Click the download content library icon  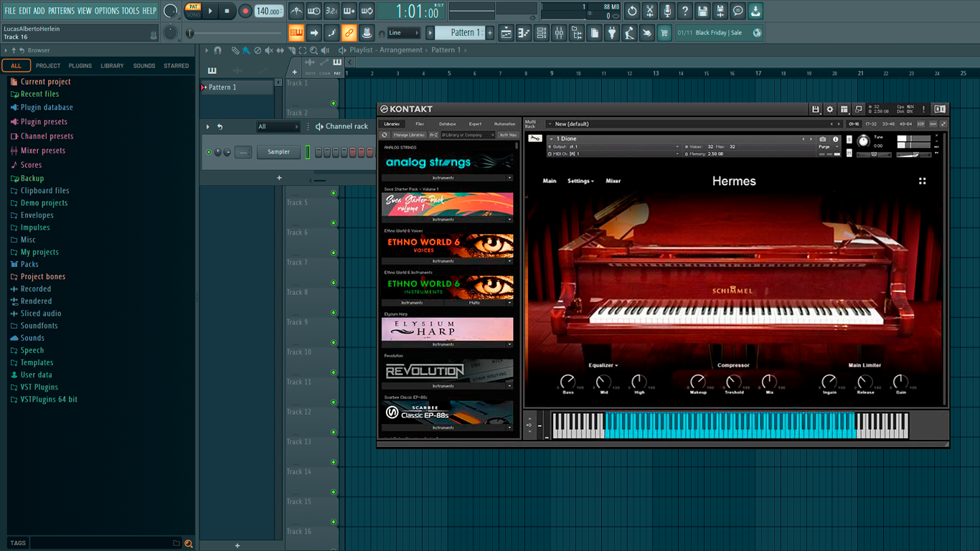click(755, 11)
